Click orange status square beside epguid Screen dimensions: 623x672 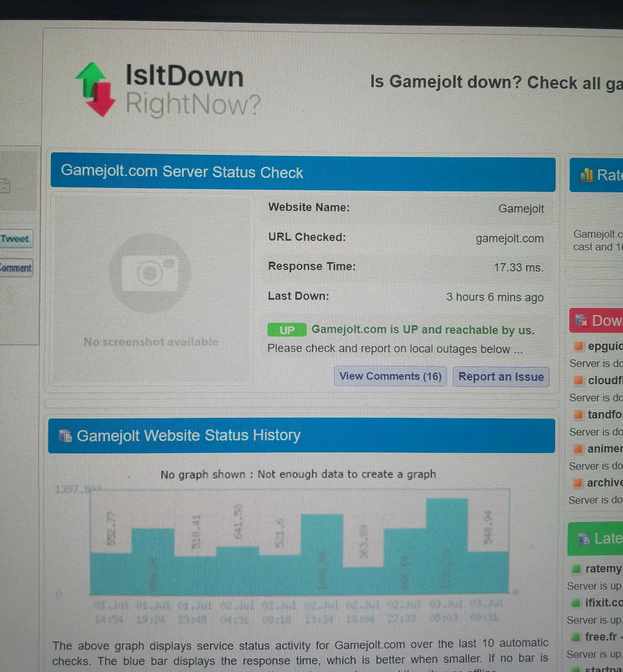pos(579,346)
